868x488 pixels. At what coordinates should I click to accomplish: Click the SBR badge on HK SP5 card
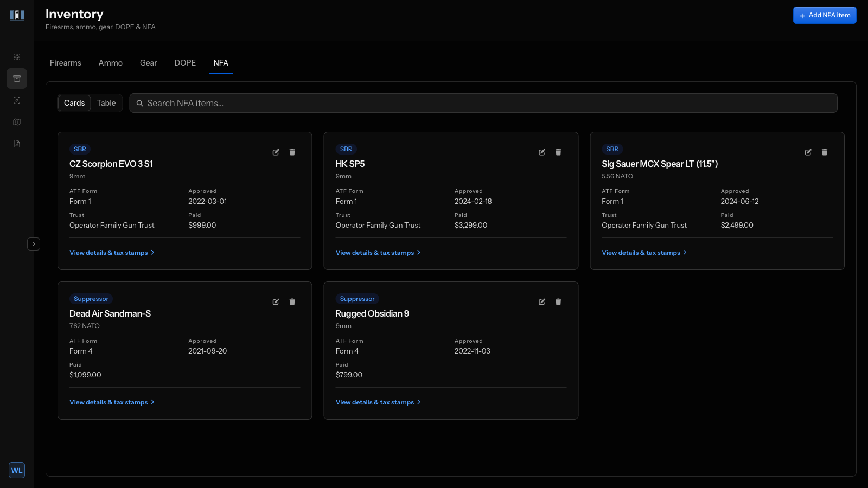click(346, 149)
